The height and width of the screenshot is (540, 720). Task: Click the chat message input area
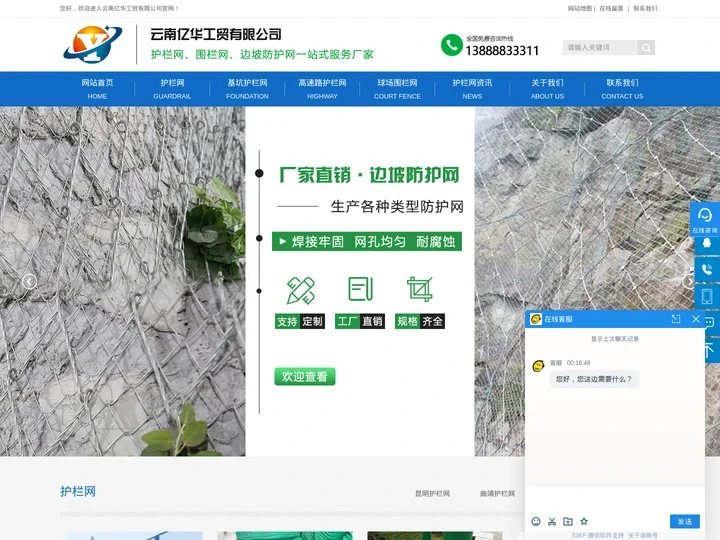[x=614, y=500]
